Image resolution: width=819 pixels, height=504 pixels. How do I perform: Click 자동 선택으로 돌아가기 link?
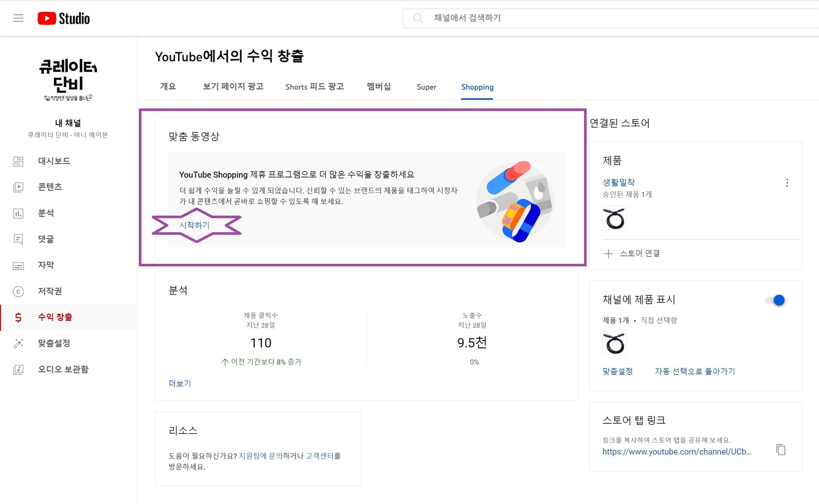click(695, 371)
